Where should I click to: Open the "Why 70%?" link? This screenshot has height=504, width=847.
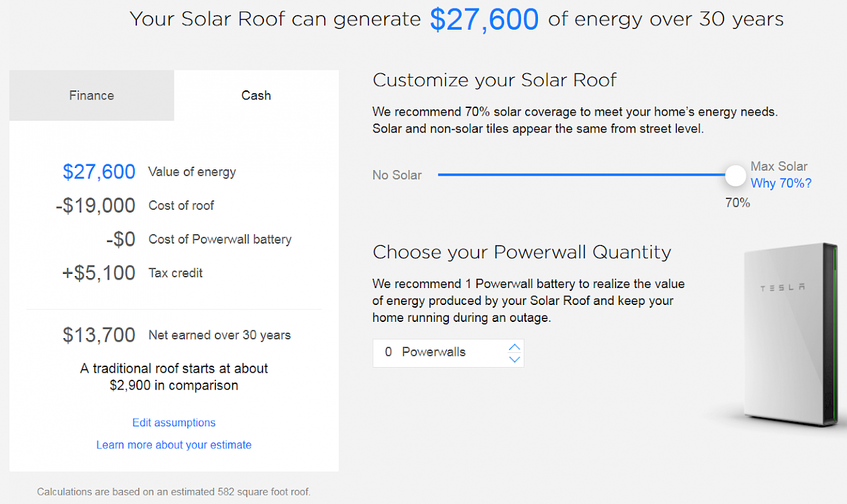click(x=781, y=184)
